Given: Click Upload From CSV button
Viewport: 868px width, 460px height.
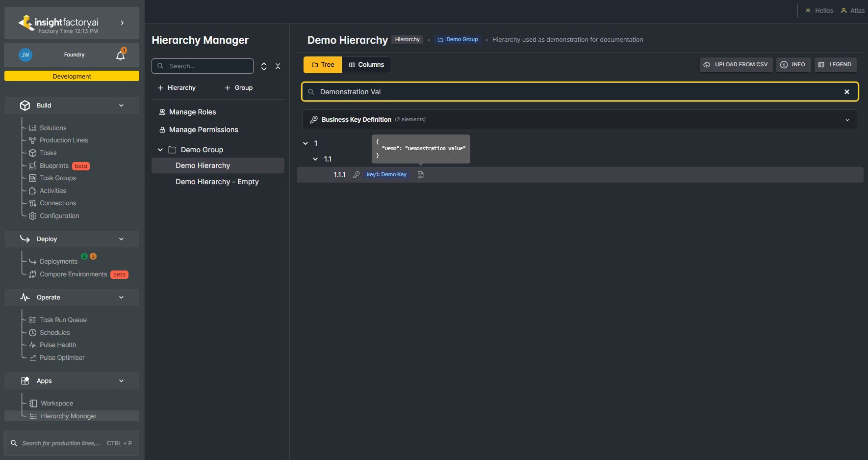Looking at the screenshot, I should 736,65.
